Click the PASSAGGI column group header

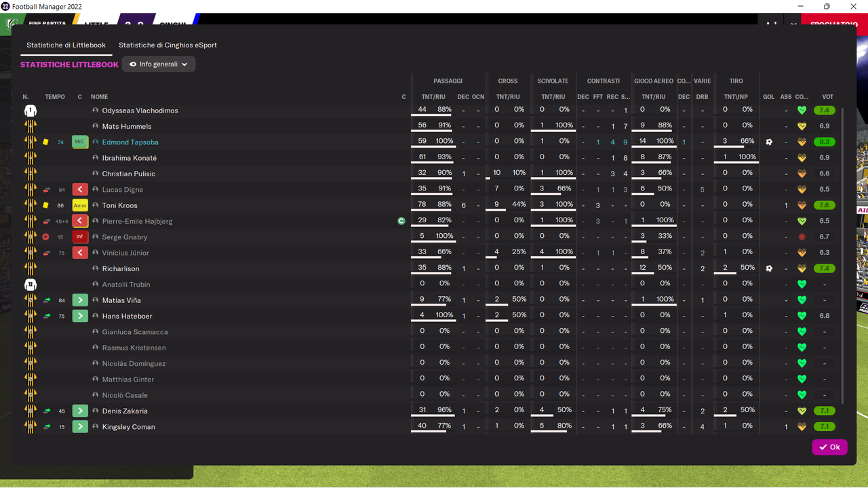click(448, 81)
